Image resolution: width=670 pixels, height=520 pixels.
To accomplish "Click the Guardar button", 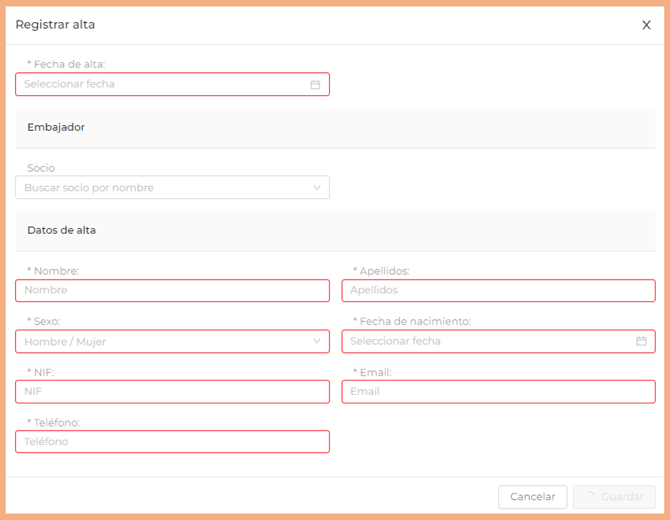I will (x=614, y=497).
